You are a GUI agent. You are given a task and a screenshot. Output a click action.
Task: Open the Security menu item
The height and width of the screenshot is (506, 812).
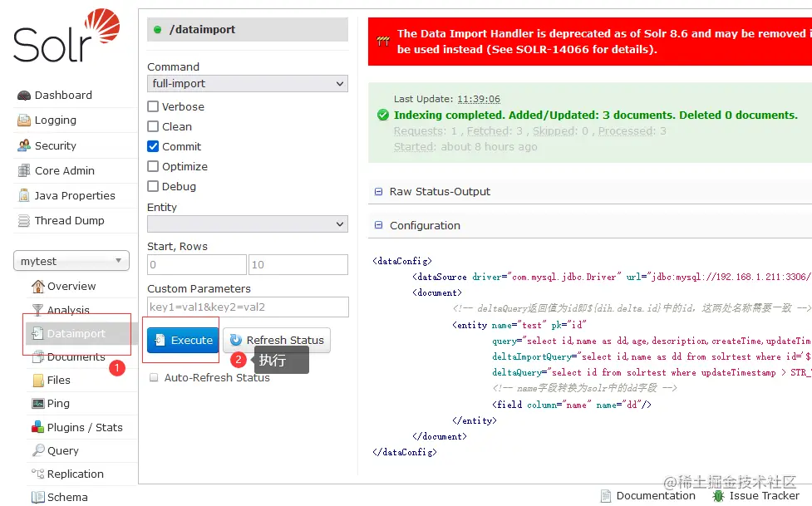pyautogui.click(x=56, y=145)
